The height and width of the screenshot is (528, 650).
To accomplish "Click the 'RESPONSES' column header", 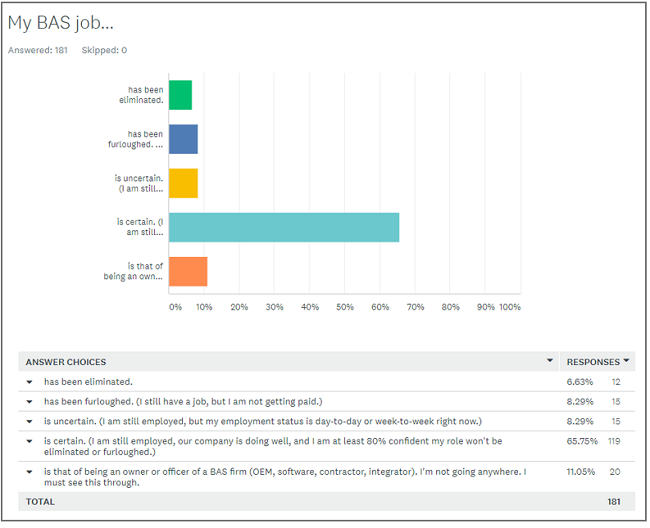I will pos(593,362).
